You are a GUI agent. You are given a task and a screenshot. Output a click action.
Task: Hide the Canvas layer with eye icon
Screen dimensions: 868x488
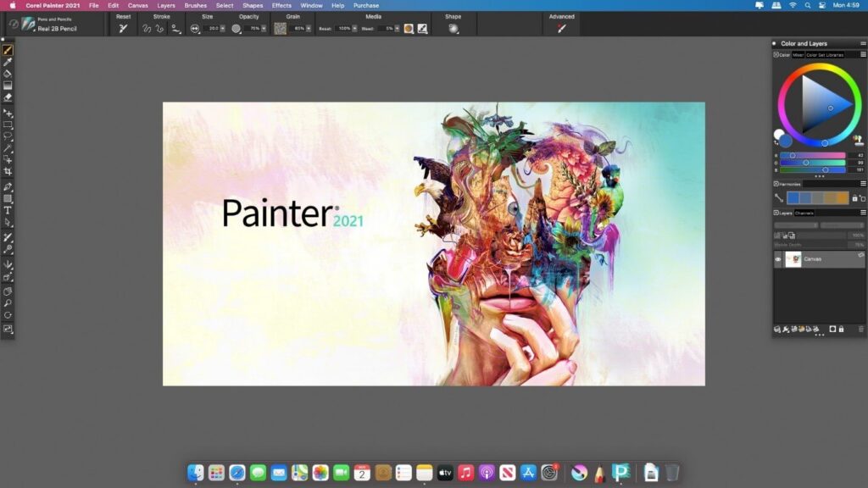778,259
